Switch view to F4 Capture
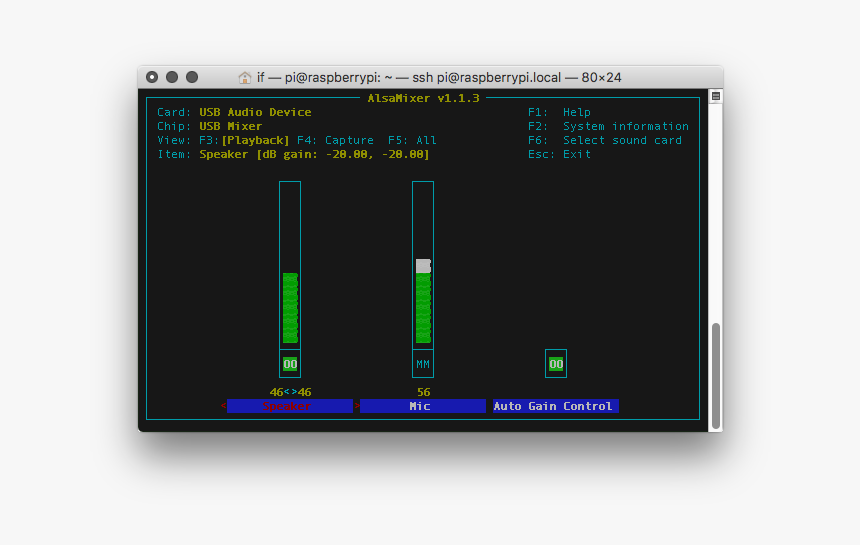Screen dimensions: 860x545 [336, 140]
